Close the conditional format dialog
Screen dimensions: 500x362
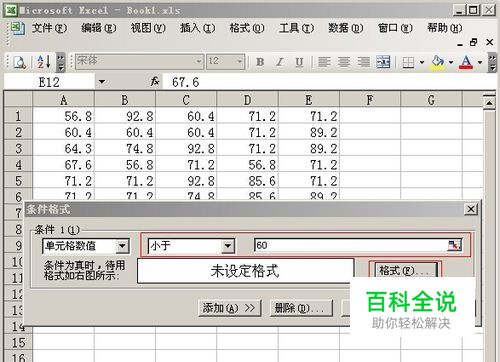[471, 209]
